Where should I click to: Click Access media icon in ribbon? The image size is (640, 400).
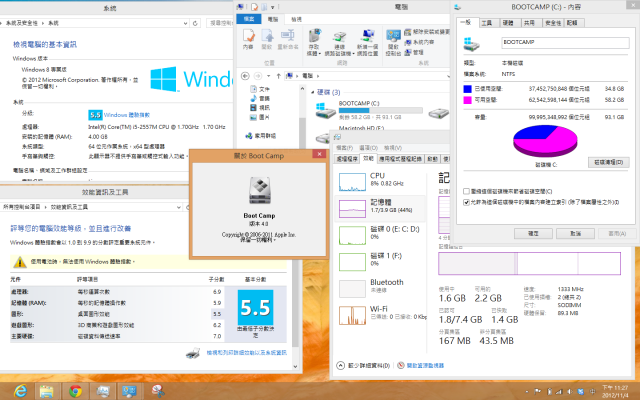tap(314, 36)
